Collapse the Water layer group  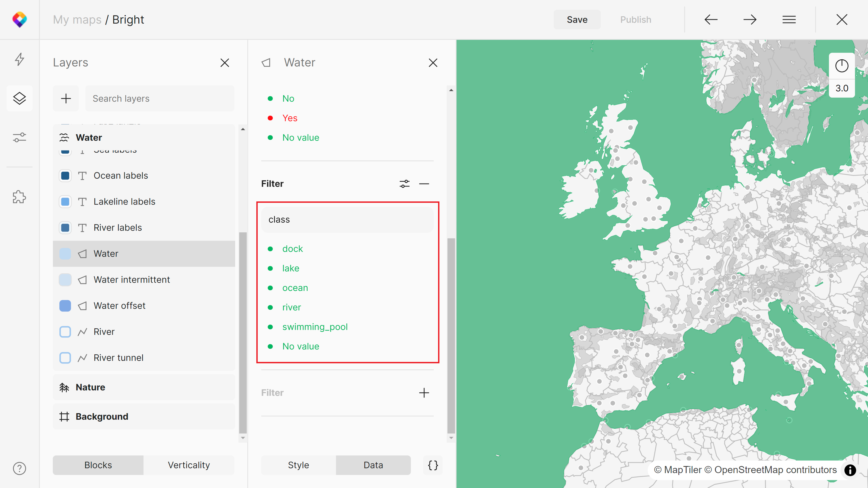tap(89, 137)
